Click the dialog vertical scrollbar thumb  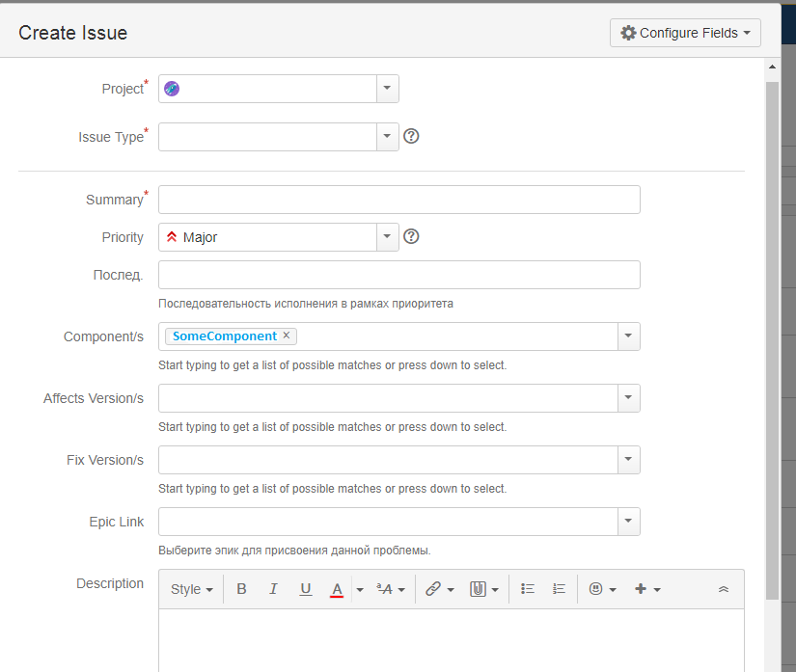772,340
